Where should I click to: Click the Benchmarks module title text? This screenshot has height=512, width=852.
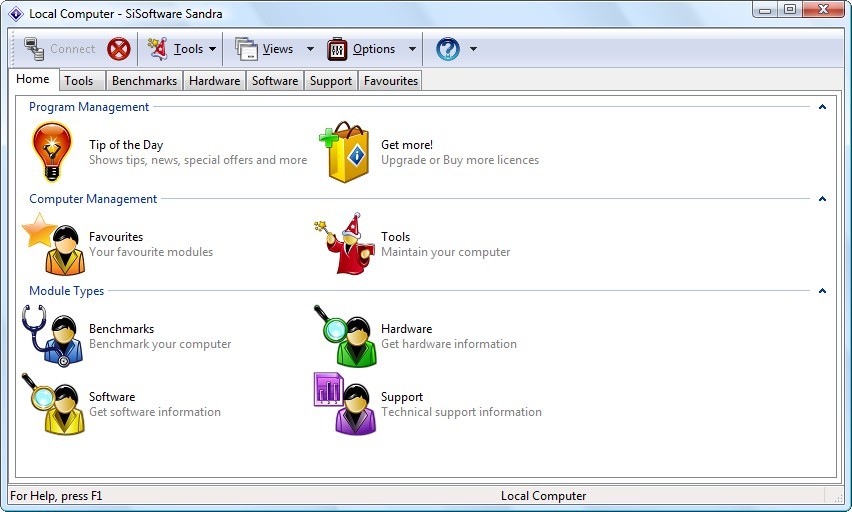pos(122,329)
